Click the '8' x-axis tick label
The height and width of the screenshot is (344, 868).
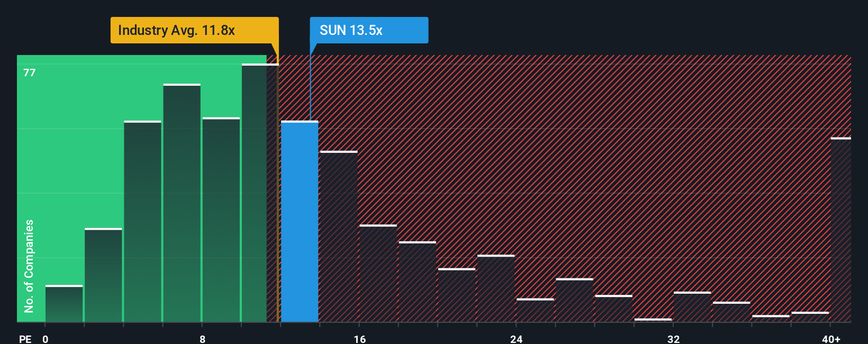tap(202, 339)
